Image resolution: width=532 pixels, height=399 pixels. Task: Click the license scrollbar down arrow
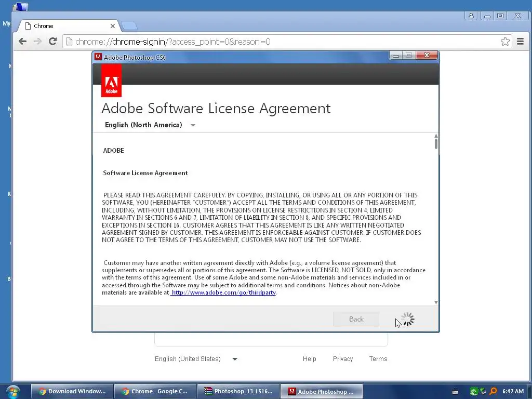click(436, 302)
